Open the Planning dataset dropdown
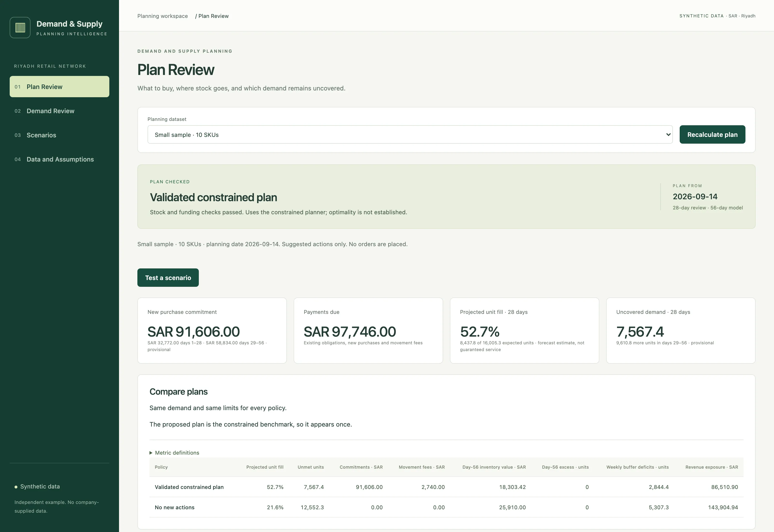774x532 pixels. pos(410,135)
